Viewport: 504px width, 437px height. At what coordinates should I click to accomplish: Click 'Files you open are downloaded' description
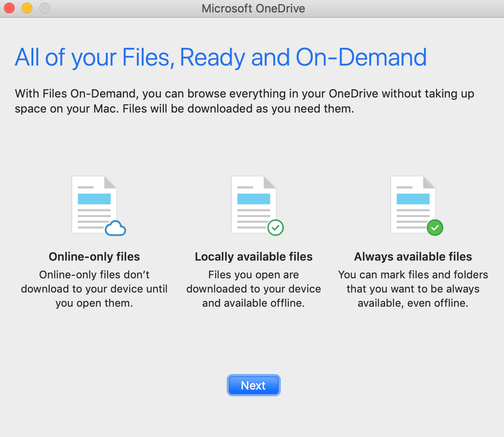click(254, 289)
